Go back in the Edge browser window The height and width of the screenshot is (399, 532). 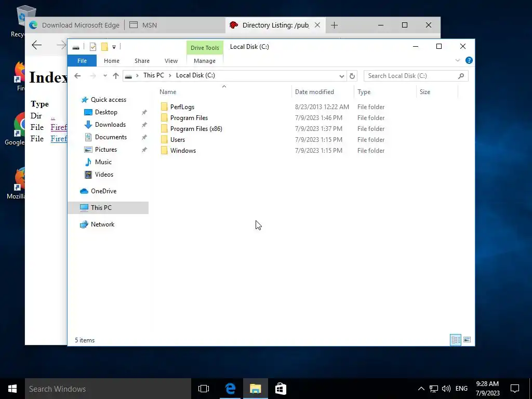point(37,45)
